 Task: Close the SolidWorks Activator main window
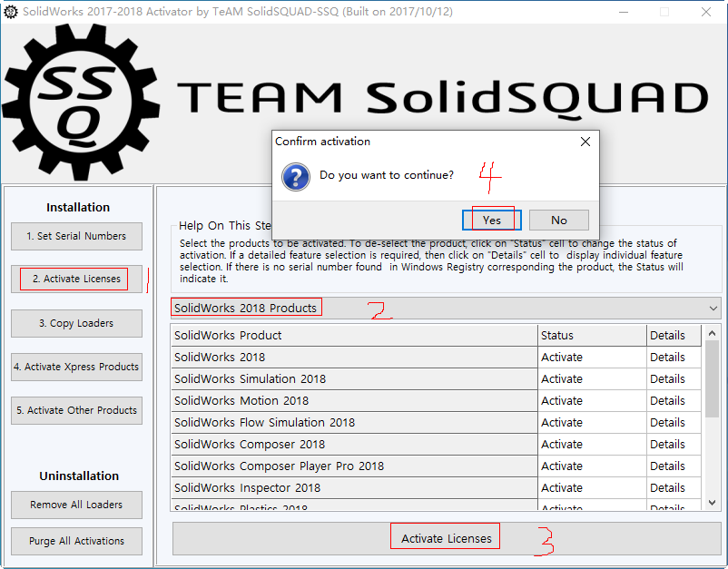pyautogui.click(x=706, y=12)
